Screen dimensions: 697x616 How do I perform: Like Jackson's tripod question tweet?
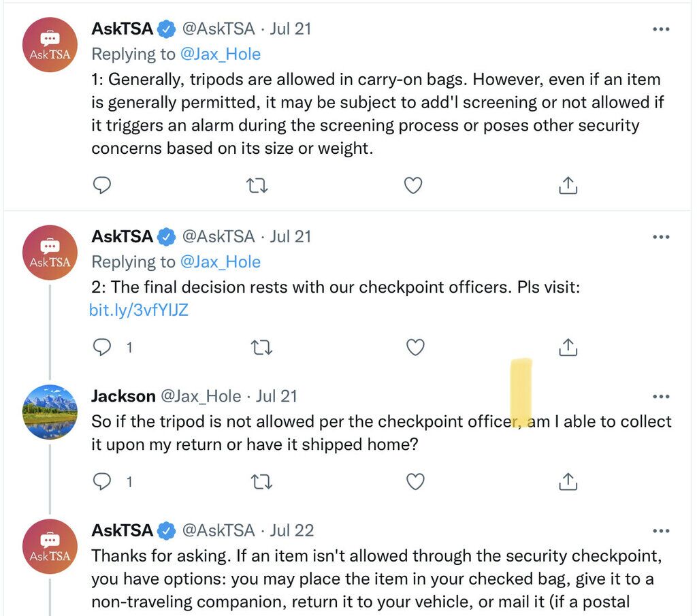(x=416, y=481)
